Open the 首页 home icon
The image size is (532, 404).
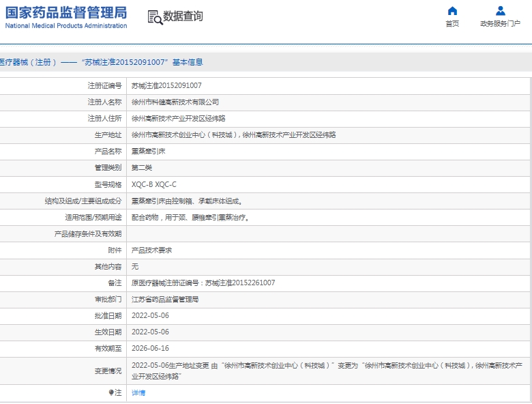click(x=452, y=11)
